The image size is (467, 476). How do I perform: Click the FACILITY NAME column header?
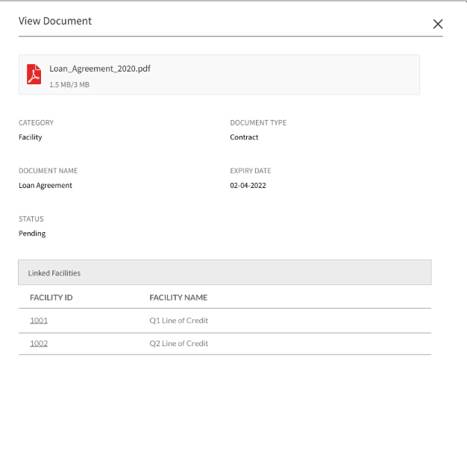[x=178, y=298]
